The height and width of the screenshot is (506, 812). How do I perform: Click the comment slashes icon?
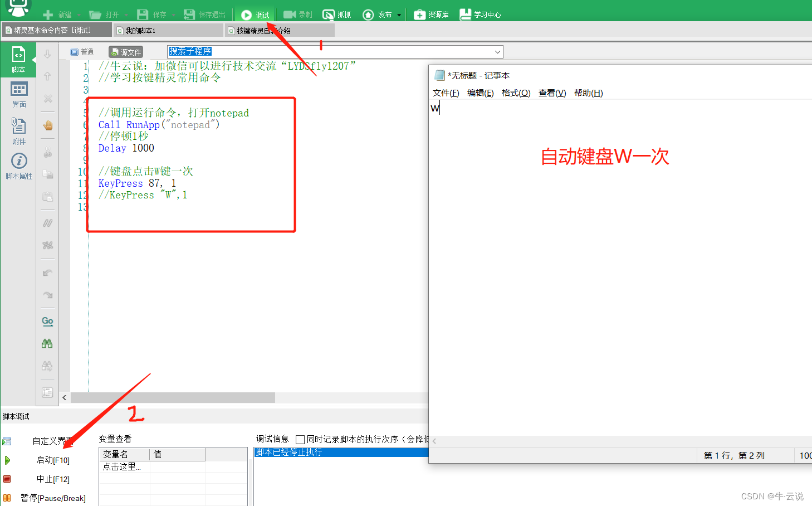(x=47, y=223)
